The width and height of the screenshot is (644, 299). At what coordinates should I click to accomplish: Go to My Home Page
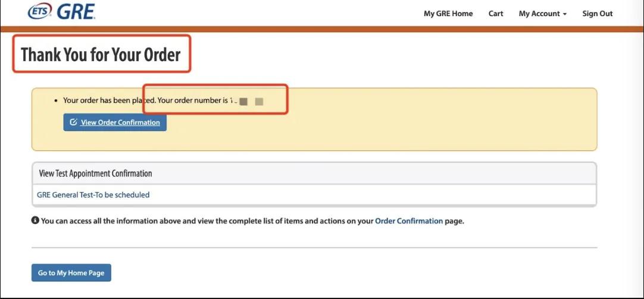tap(71, 273)
